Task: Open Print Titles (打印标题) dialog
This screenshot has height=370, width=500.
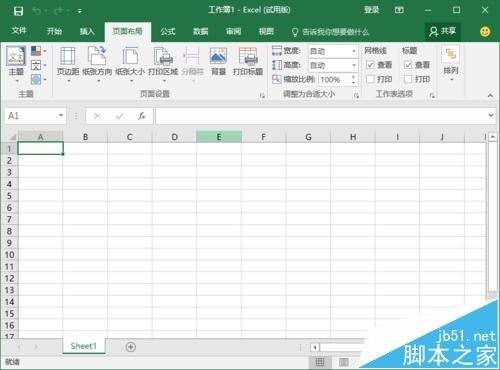Action: (248, 62)
